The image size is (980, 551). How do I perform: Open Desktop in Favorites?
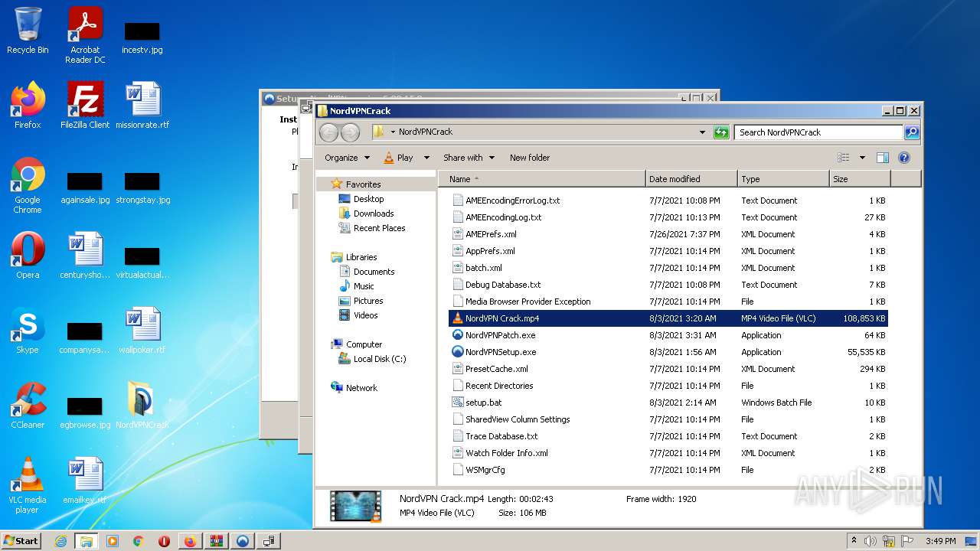(x=368, y=199)
